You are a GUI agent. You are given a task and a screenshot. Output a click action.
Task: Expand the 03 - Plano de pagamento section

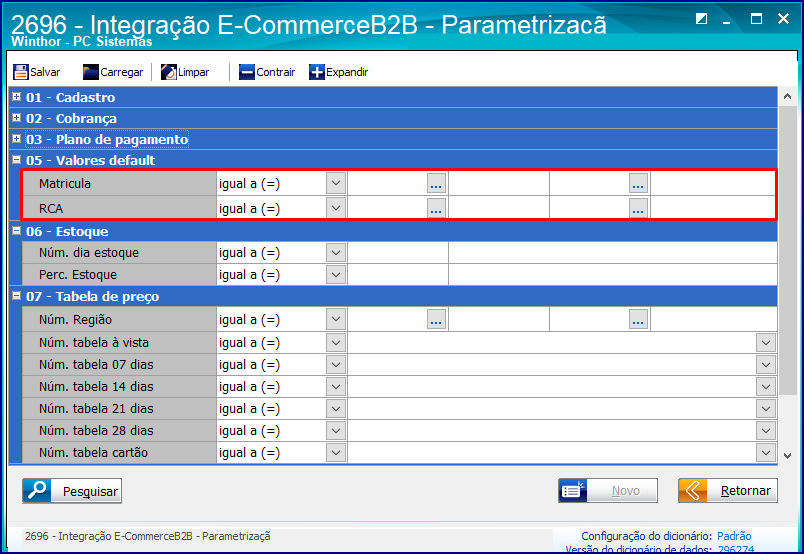(16, 138)
